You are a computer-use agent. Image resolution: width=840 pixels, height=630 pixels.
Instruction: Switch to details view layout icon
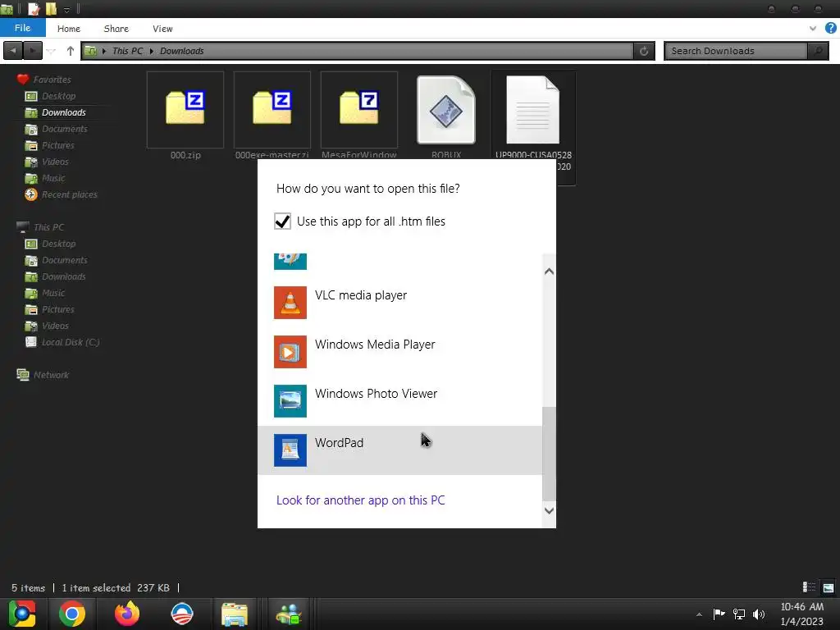pyautogui.click(x=809, y=587)
